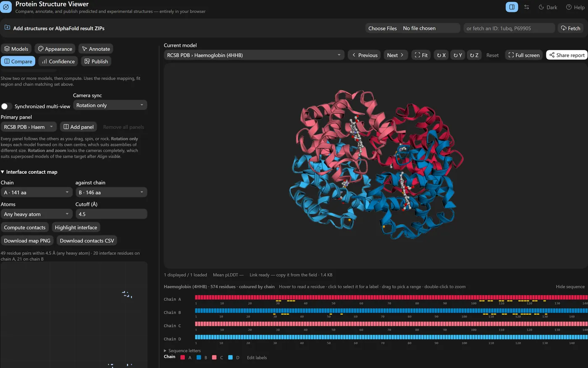This screenshot has width=588, height=368.
Task: Open the Camera sync Rotation only dropdown
Action: [x=110, y=105]
